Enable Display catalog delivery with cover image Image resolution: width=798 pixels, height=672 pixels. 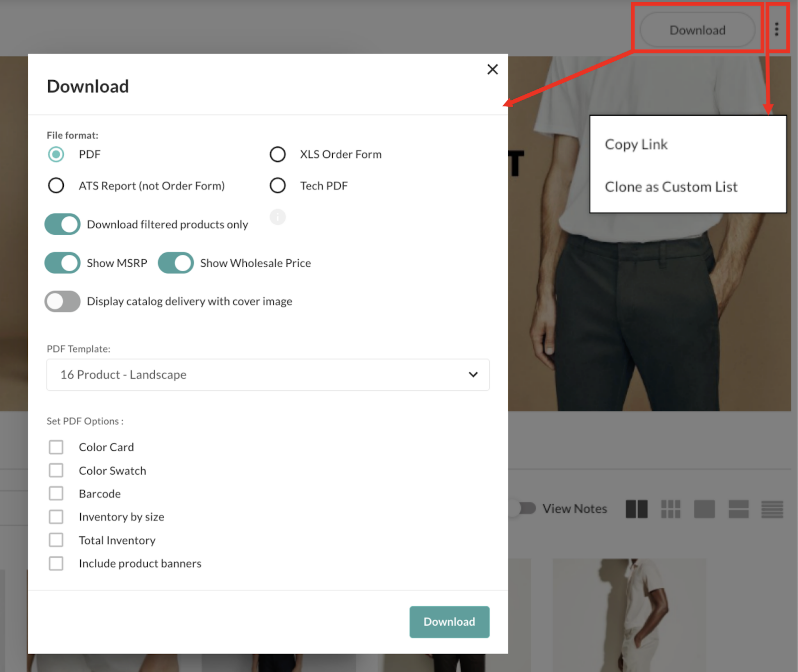click(63, 301)
